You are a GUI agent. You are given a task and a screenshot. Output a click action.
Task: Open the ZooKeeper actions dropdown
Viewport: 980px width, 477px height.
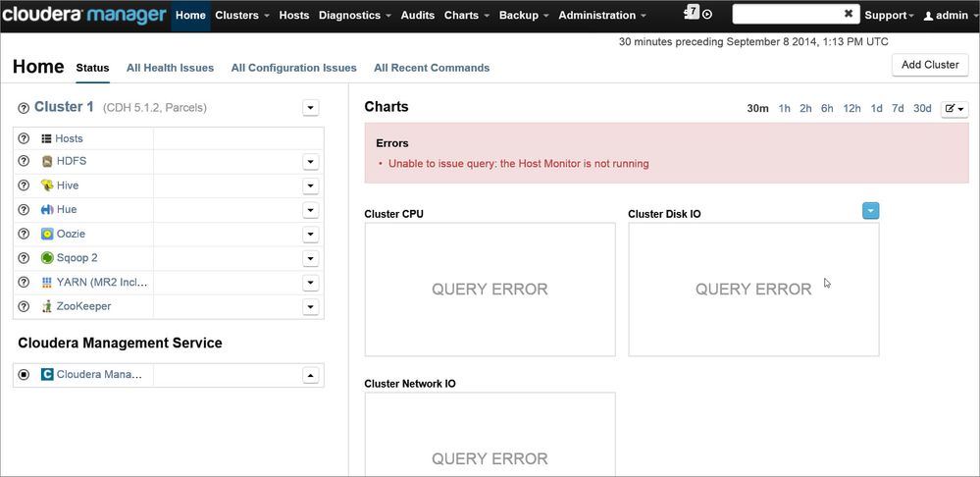(311, 307)
